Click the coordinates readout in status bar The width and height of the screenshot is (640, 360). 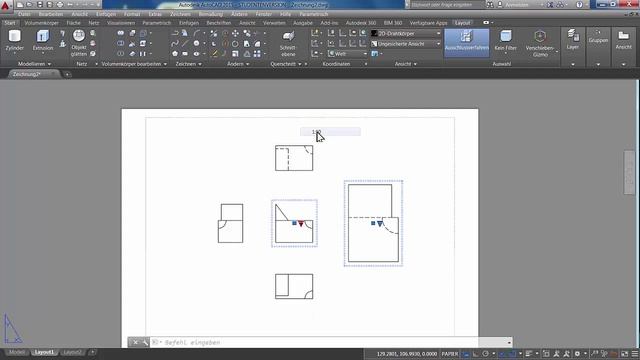(x=407, y=354)
